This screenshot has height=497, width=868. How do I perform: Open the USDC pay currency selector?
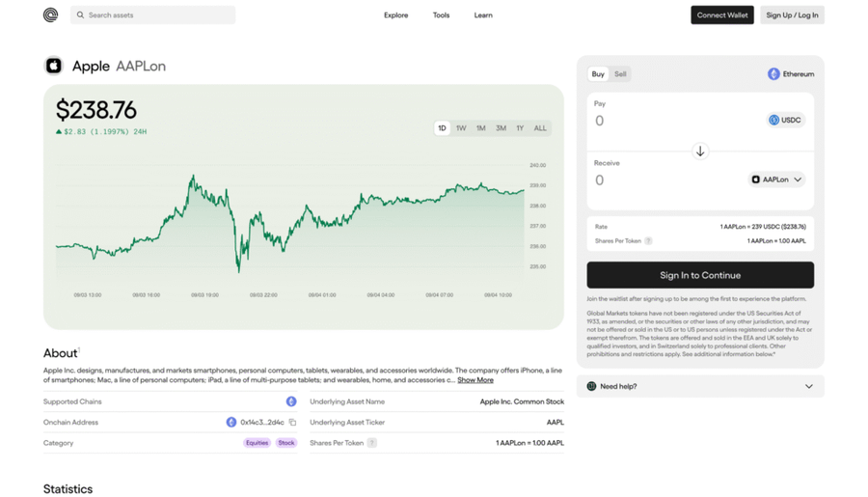click(785, 120)
